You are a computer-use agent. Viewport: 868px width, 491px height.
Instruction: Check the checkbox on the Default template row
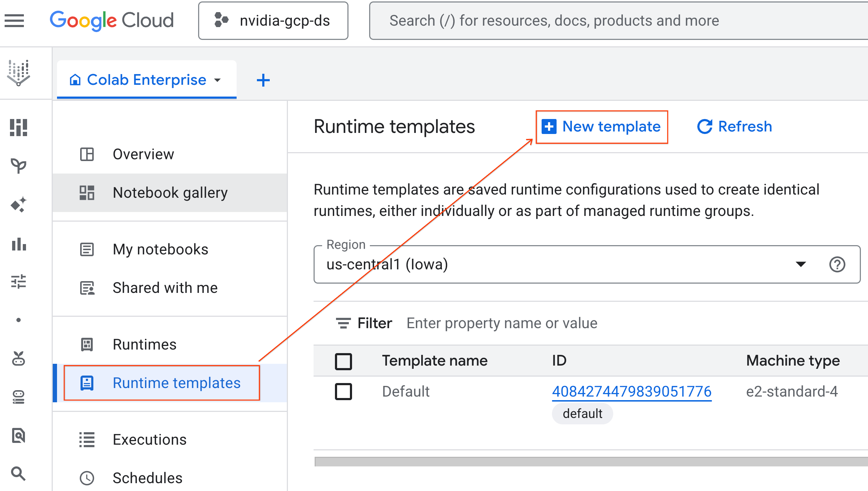coord(343,391)
